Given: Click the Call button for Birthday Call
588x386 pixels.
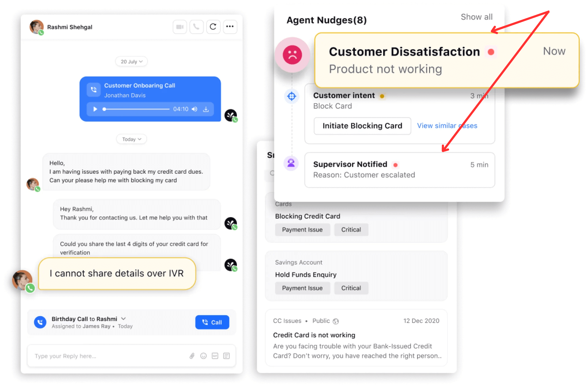Looking at the screenshot, I should (x=212, y=322).
